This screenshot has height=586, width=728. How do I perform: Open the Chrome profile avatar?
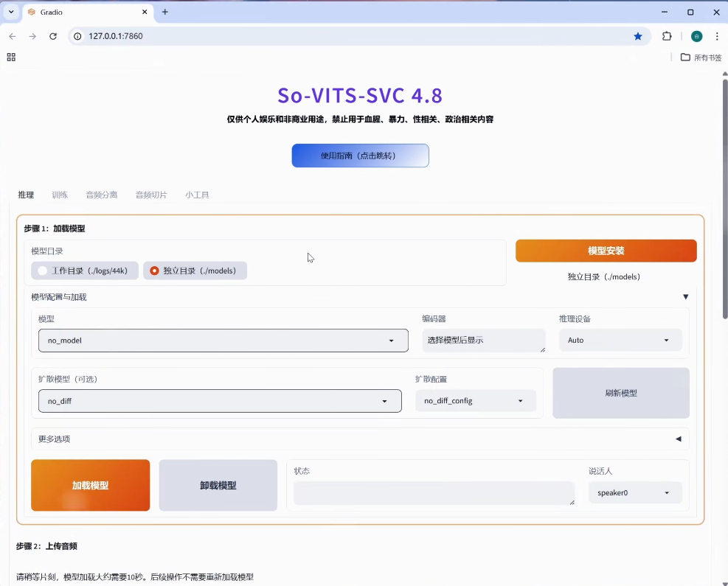pos(696,36)
